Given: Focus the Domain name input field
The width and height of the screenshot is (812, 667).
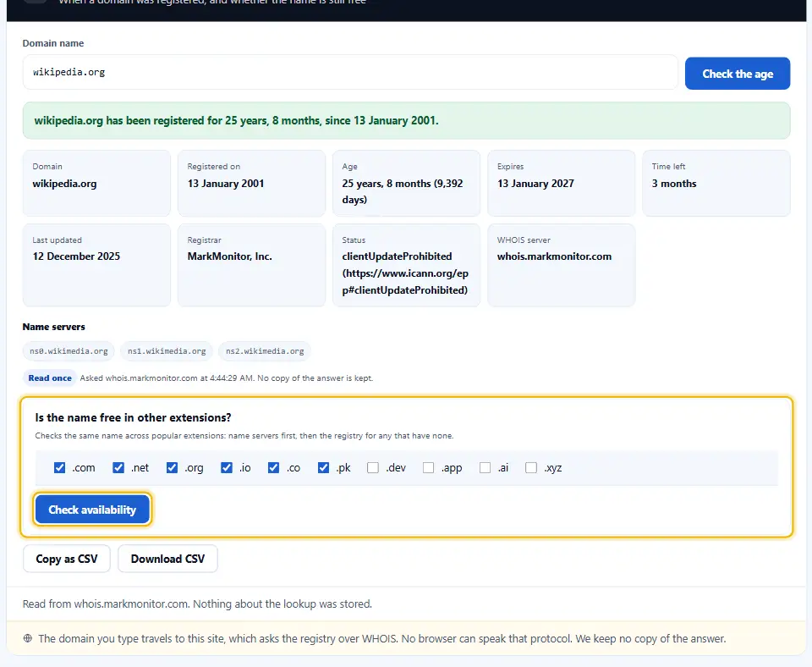Looking at the screenshot, I should tap(350, 72).
